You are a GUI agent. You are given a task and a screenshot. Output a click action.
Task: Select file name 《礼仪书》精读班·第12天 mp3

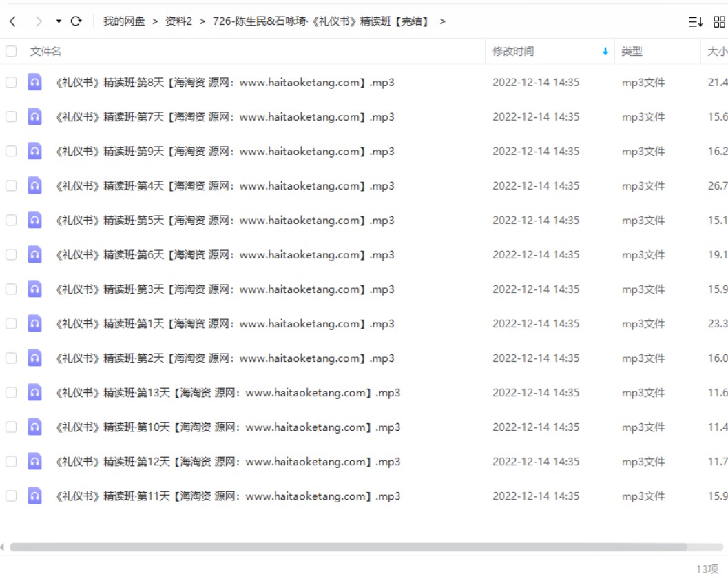[x=228, y=462]
